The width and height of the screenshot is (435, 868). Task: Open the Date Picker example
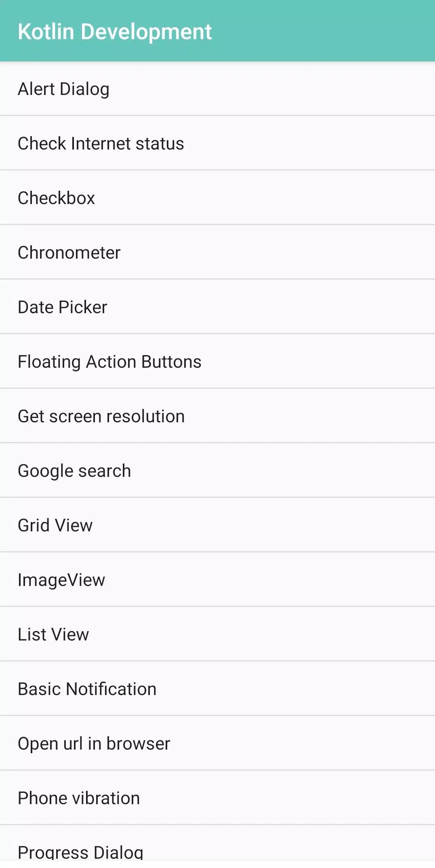[217, 307]
